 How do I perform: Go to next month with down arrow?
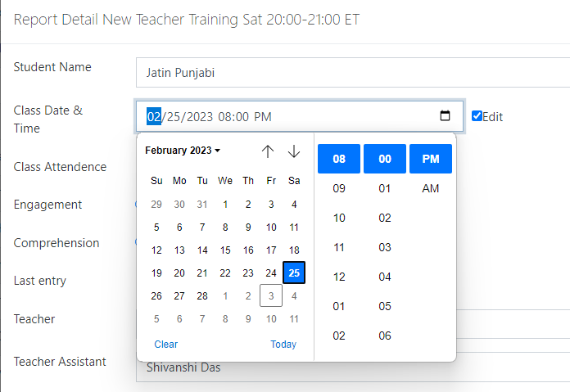click(x=294, y=151)
